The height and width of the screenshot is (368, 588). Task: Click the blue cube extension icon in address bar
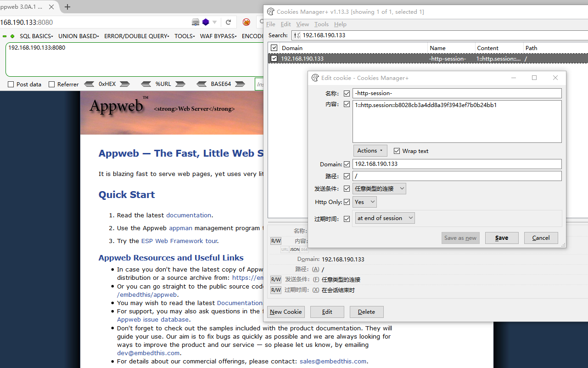coord(206,22)
